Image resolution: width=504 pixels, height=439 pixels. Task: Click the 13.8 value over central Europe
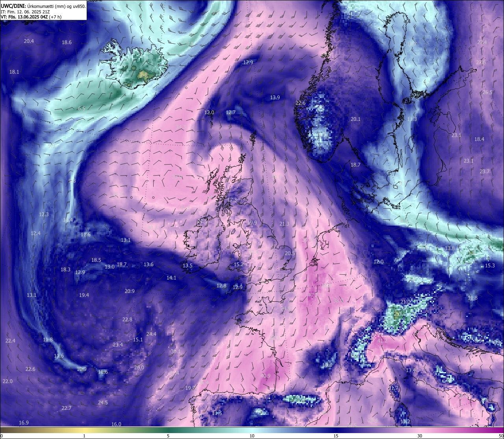[450, 248]
